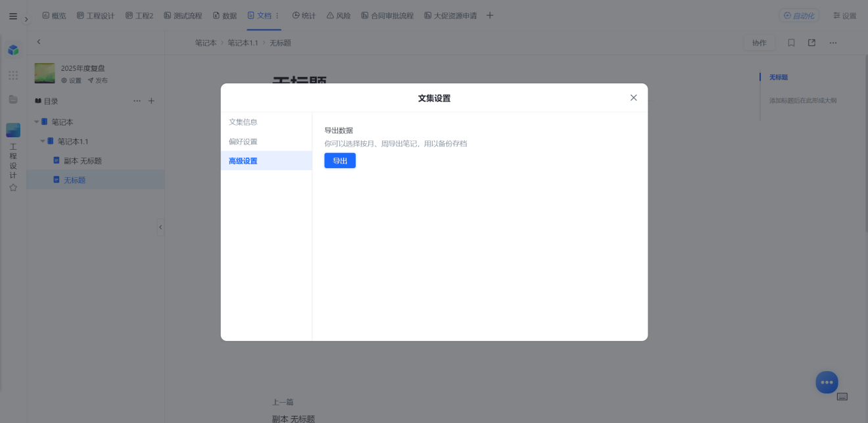Click 笔记本1.1 in the breadcrumb
The height and width of the screenshot is (423, 868).
click(x=243, y=43)
